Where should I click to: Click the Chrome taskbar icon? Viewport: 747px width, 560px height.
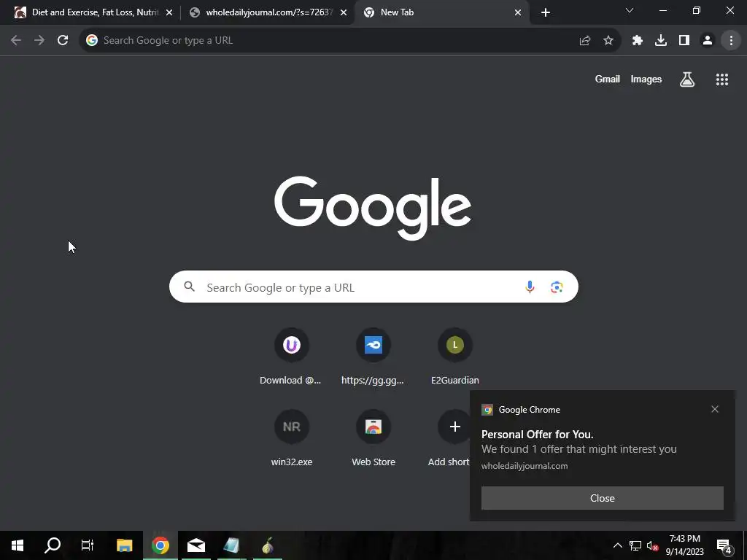[160, 545]
